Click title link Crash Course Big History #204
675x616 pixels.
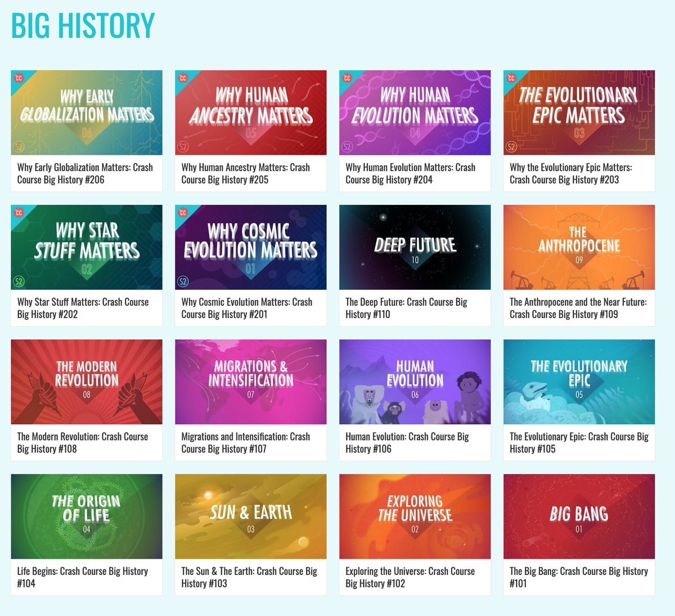411,173
